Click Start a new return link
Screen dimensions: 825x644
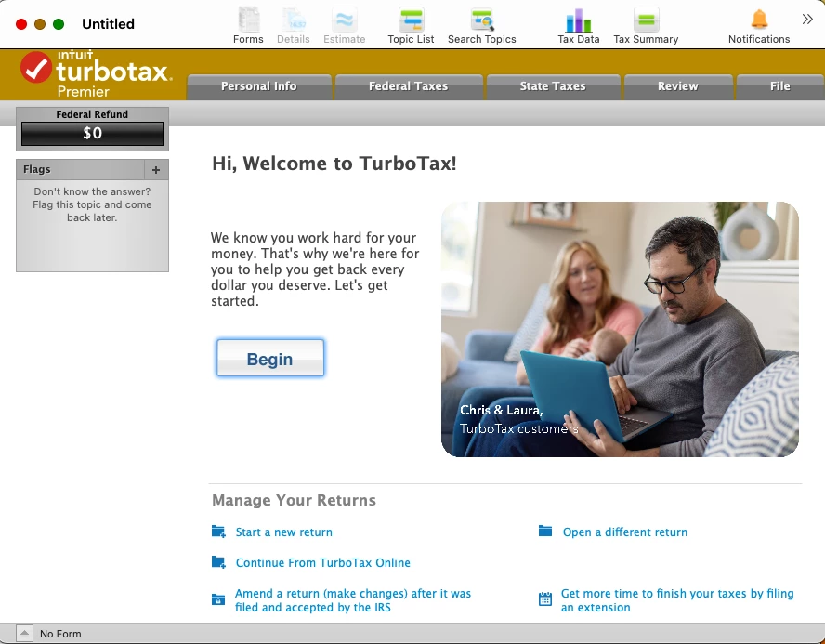click(284, 532)
